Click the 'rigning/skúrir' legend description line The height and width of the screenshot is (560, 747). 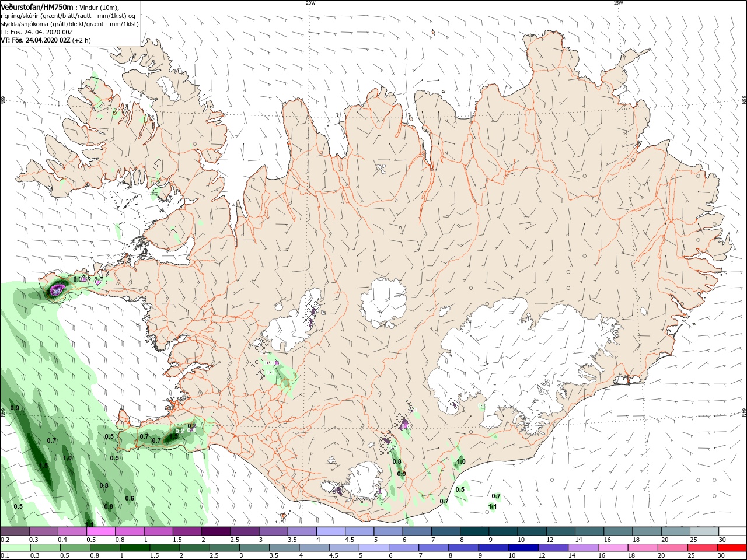(x=68, y=16)
